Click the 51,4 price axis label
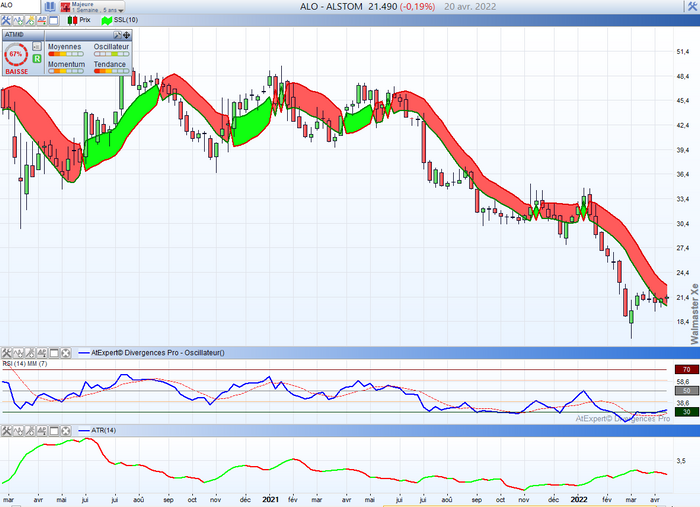The width and height of the screenshot is (700, 507). point(683,52)
